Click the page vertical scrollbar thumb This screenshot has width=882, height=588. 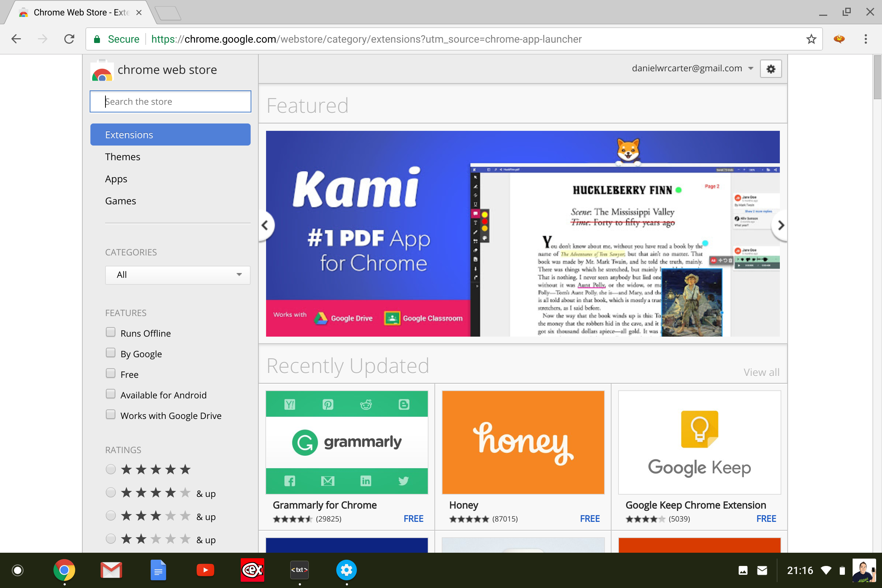click(877, 77)
